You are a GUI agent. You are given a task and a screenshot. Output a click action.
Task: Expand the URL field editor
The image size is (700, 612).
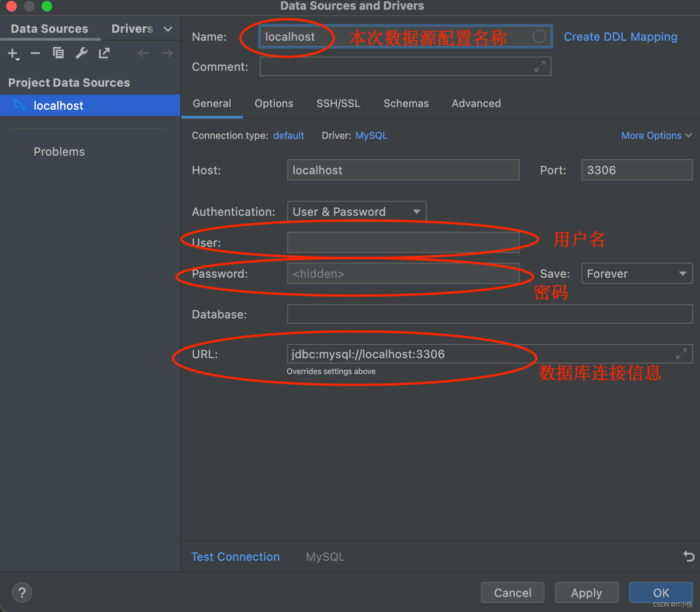click(x=681, y=354)
